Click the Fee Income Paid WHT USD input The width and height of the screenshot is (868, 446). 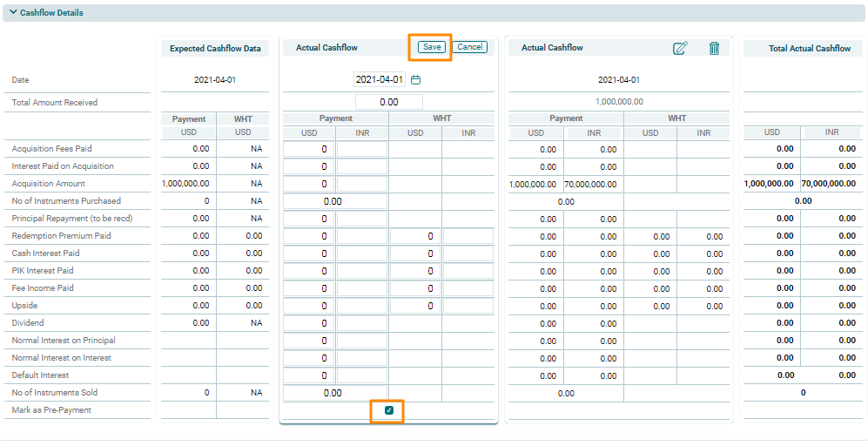pyautogui.click(x=415, y=288)
